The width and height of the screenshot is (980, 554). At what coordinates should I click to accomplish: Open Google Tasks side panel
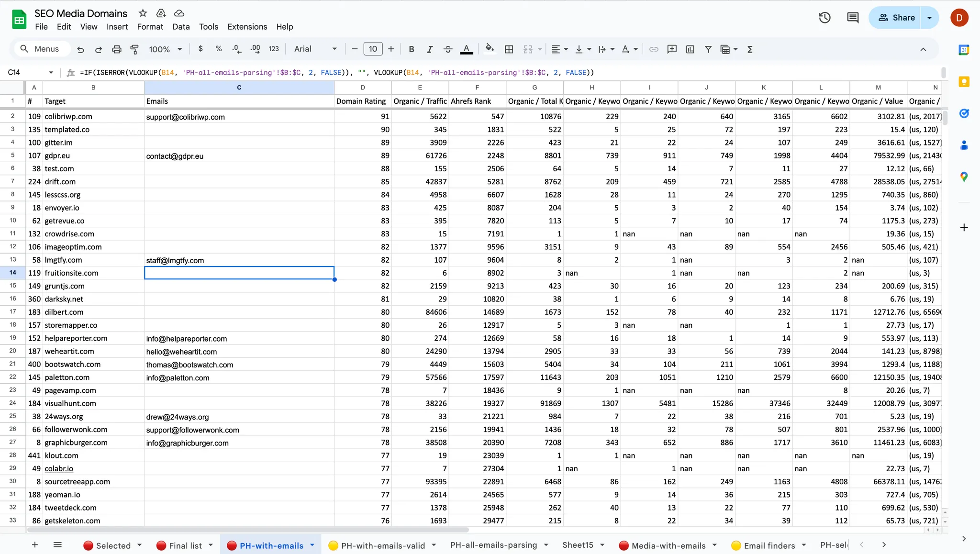[964, 113]
